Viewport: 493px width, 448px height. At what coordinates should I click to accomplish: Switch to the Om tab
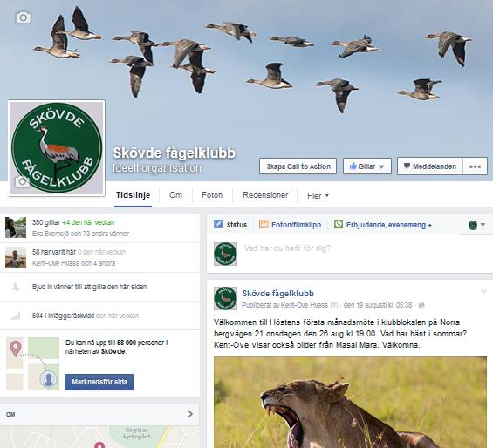coord(175,195)
